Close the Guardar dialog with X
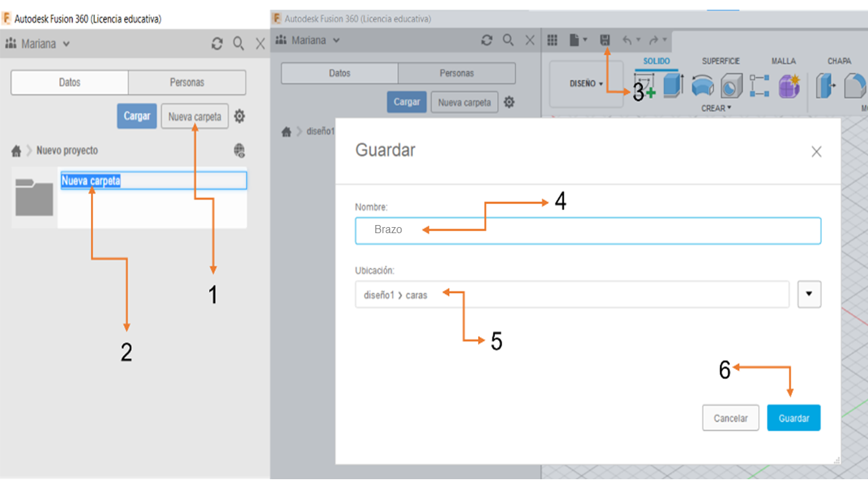This screenshot has width=868, height=488. (816, 152)
